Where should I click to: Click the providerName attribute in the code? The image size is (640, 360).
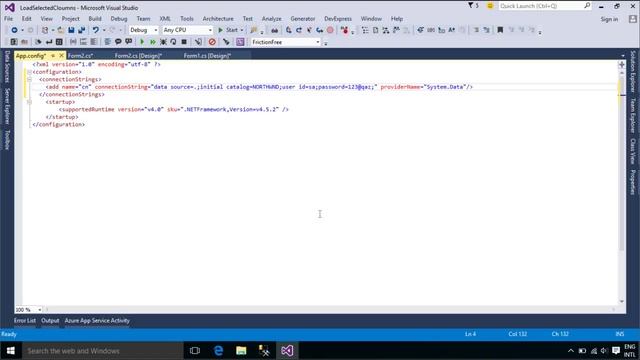(x=400, y=87)
